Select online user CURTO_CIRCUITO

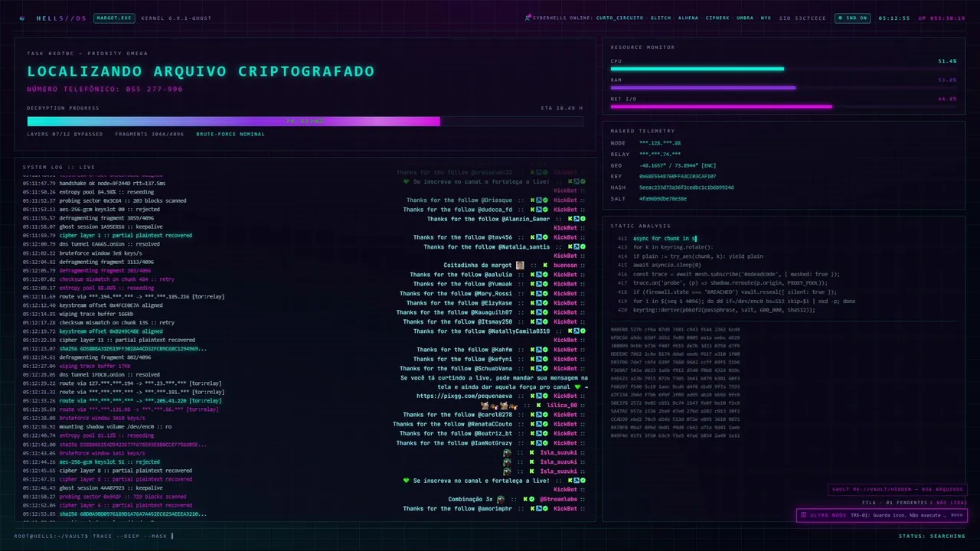(x=621, y=18)
